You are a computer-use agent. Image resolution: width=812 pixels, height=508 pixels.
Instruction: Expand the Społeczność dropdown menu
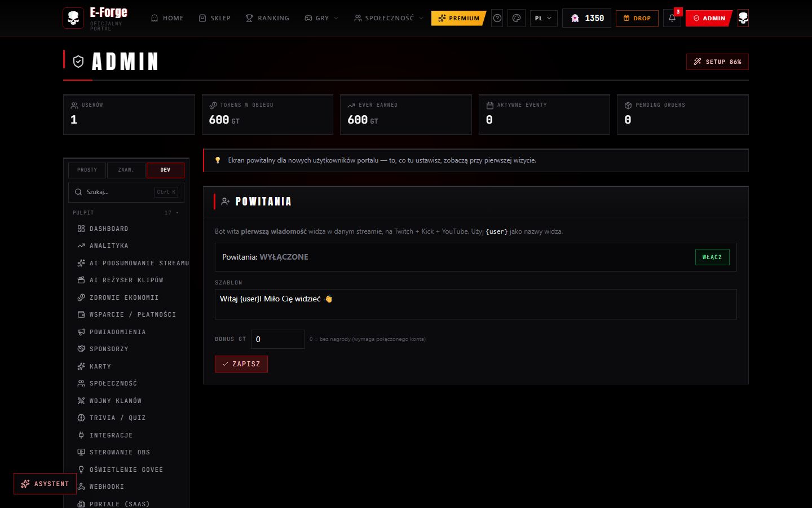pyautogui.click(x=389, y=18)
